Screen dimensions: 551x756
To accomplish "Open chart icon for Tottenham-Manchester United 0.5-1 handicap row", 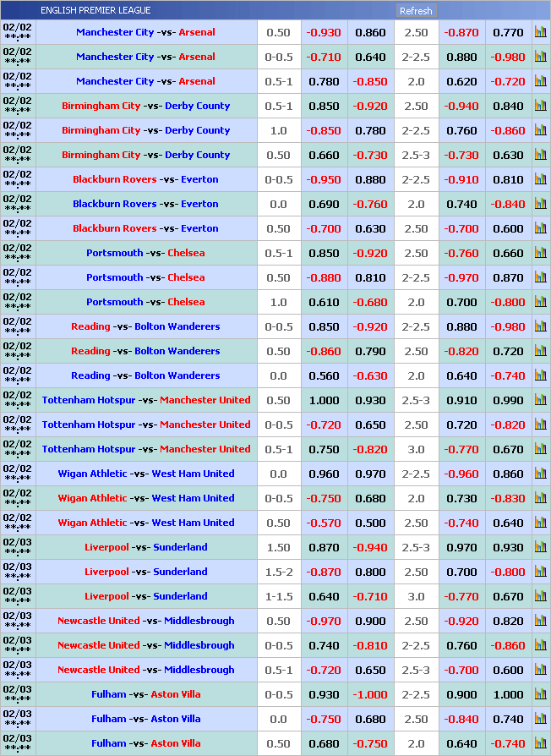I will (540, 450).
